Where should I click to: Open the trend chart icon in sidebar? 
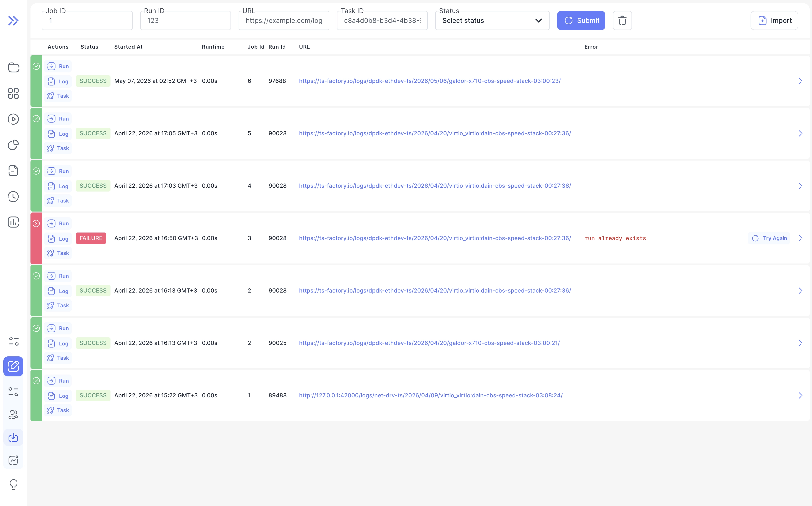coord(13,460)
